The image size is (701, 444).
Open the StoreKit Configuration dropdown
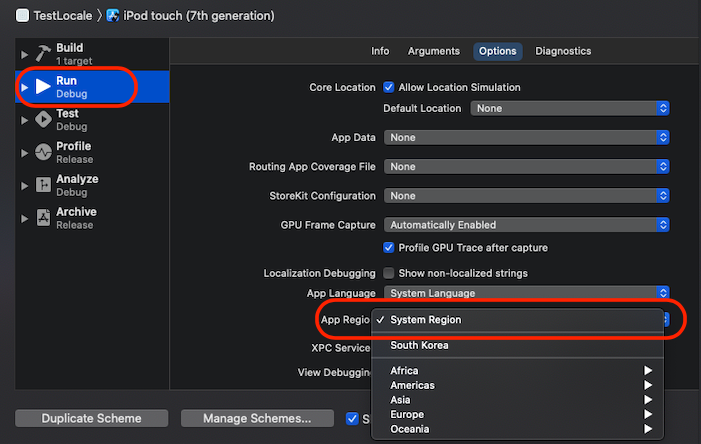526,195
